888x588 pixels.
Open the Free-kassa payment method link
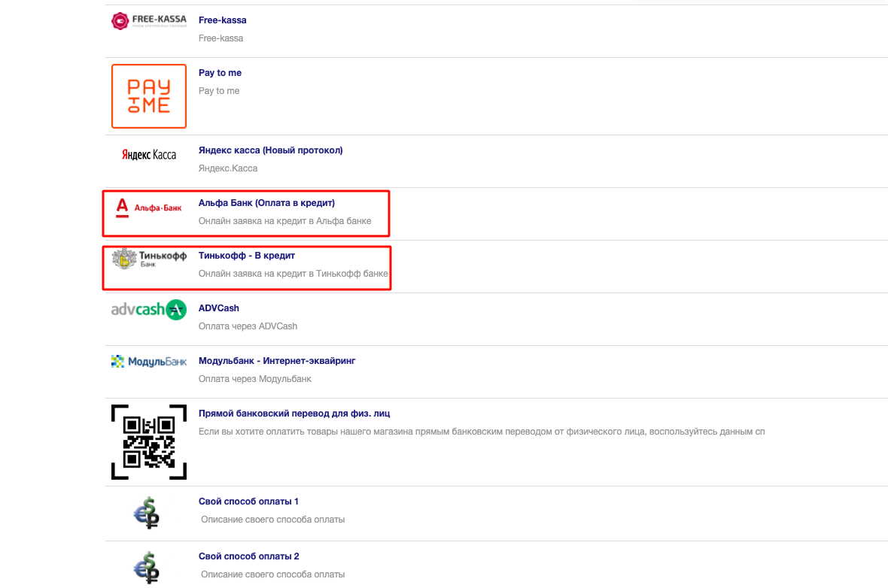click(222, 20)
